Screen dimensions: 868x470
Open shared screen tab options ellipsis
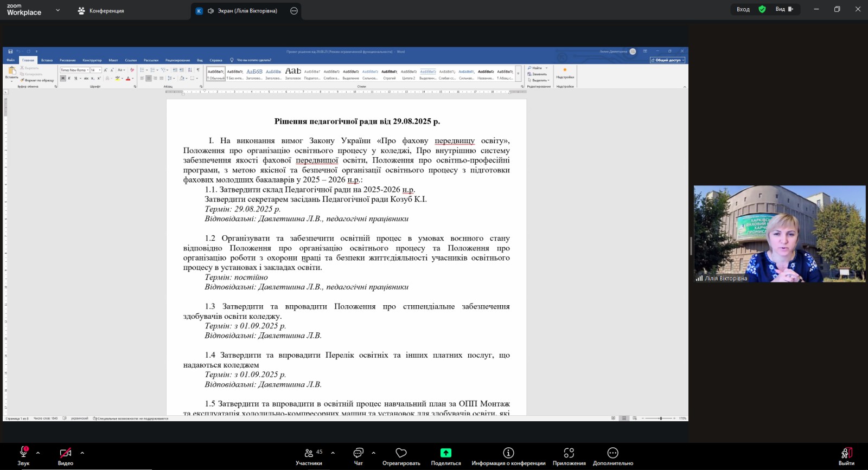point(294,11)
